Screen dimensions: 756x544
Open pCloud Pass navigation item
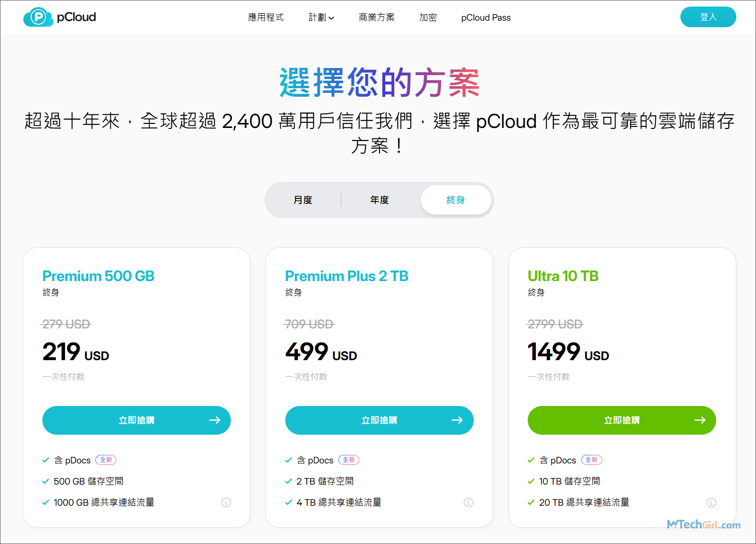click(x=486, y=18)
